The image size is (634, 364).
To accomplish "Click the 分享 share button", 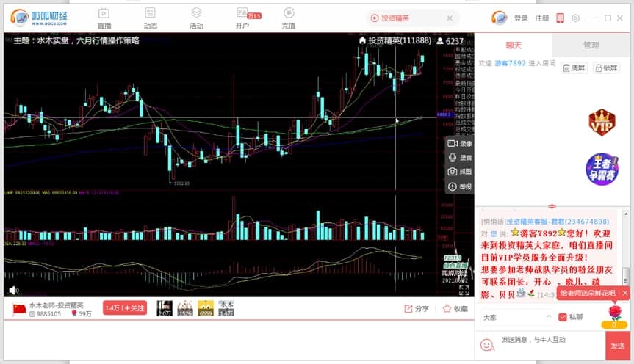I will pos(417,309).
